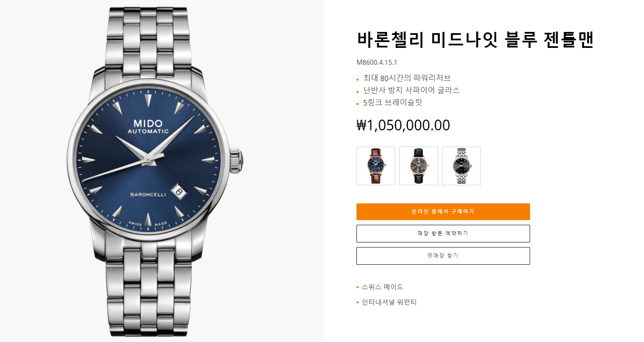Click the 인터내셔널 워런티 list item
This screenshot has width=644, height=342.
[x=389, y=302]
